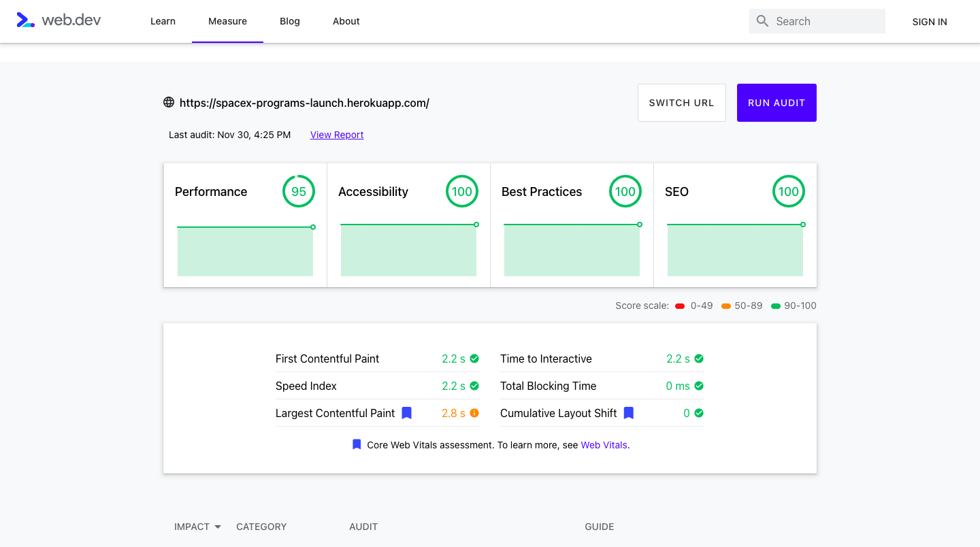Click the Best Practices history chart

point(572,249)
